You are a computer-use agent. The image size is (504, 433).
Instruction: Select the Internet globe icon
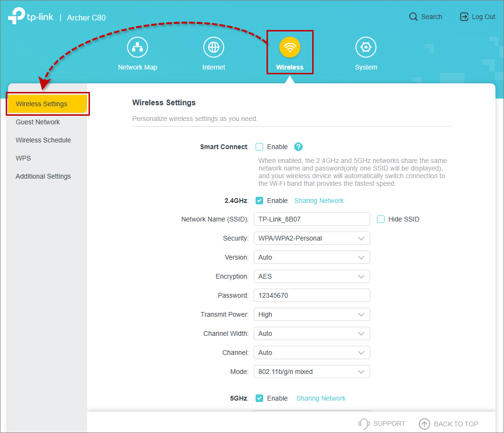coord(213,47)
